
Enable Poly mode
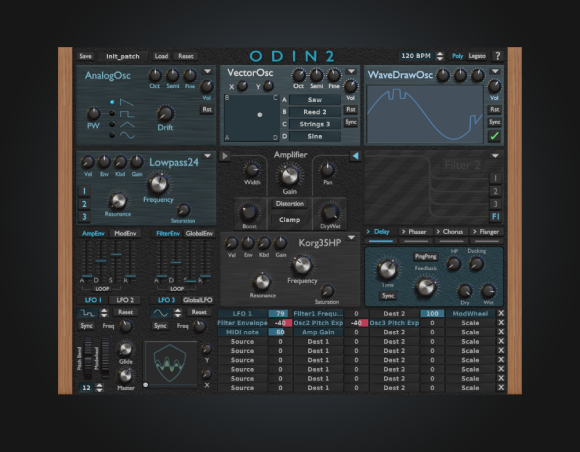pyautogui.click(x=458, y=56)
